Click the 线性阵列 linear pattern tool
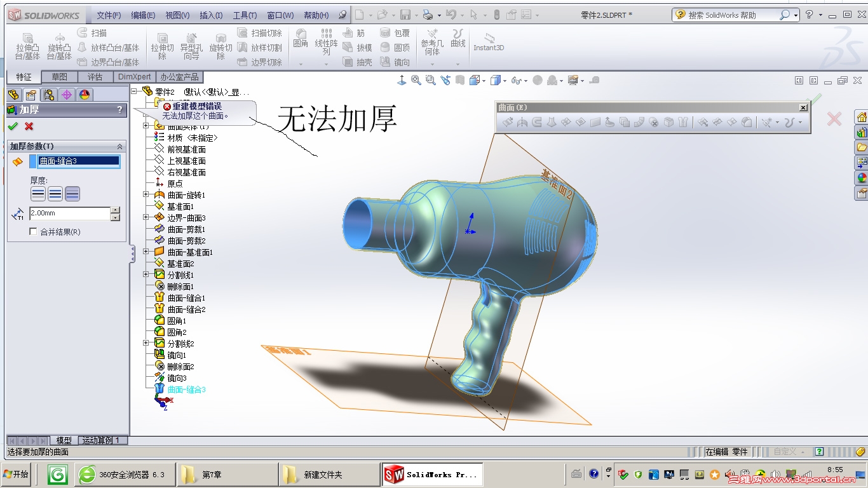 326,42
